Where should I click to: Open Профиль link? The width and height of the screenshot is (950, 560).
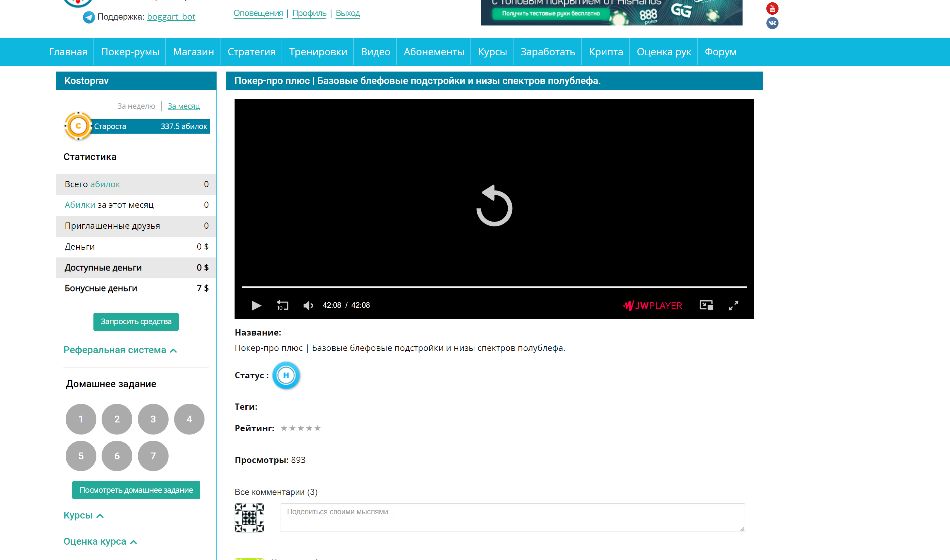coord(309,13)
